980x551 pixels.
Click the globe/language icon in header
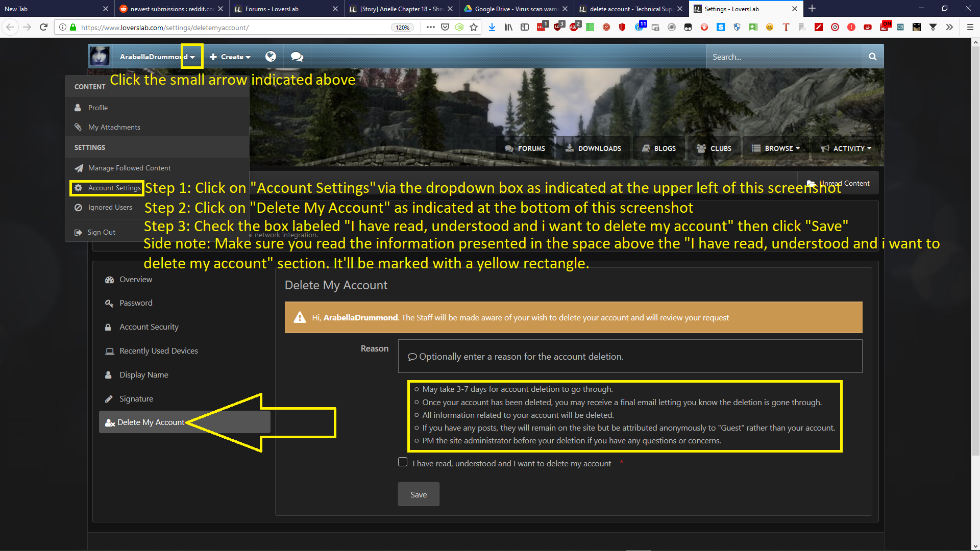pos(271,57)
